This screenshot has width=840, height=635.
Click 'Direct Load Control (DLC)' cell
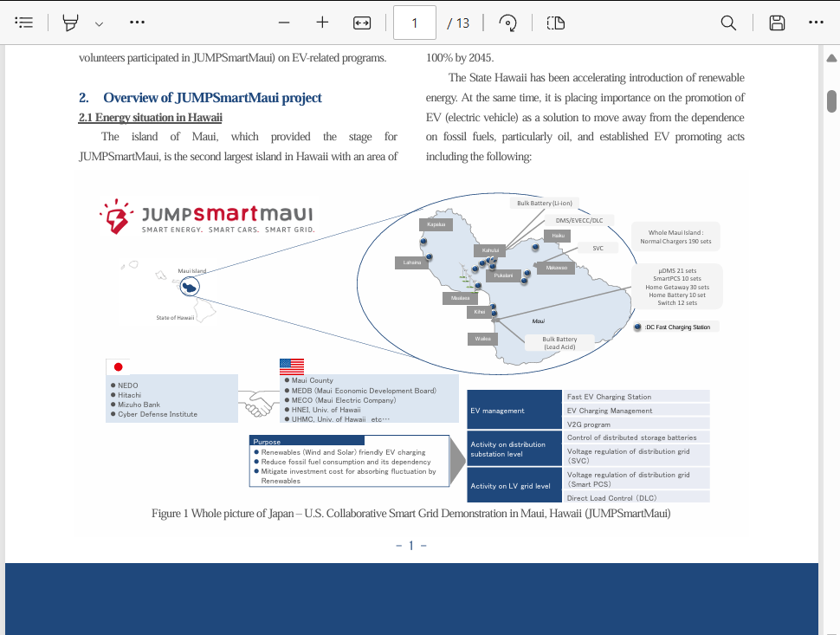[636, 498]
